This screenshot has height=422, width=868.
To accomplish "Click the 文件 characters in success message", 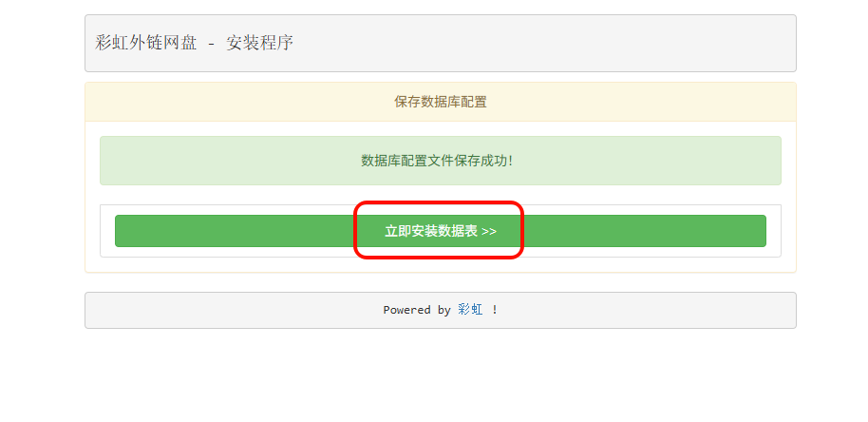I will 441,162.
